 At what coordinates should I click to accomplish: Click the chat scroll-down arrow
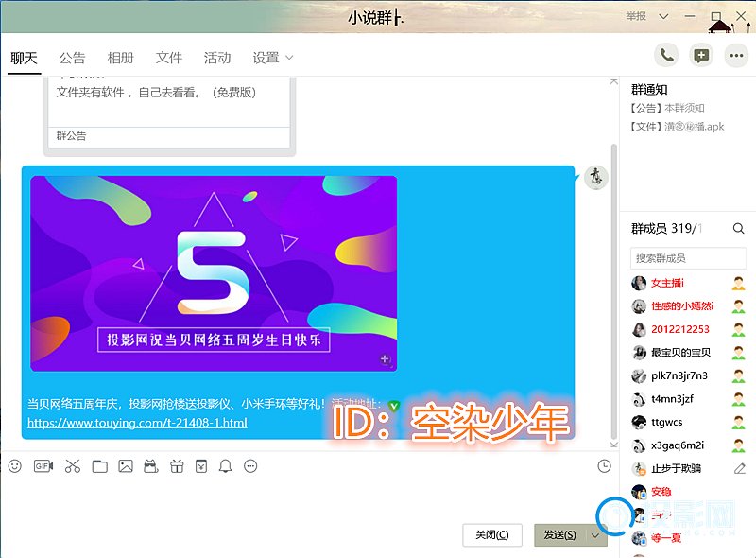tap(613, 445)
